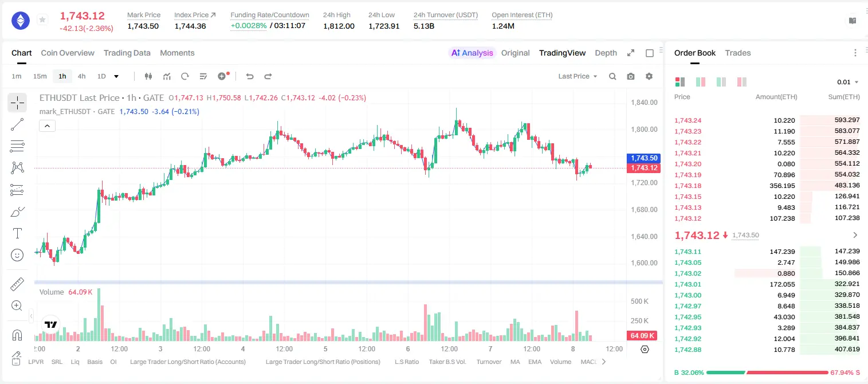Screen dimensions: 868x384
Task: Show only sell orders in order book
Action: coord(742,82)
